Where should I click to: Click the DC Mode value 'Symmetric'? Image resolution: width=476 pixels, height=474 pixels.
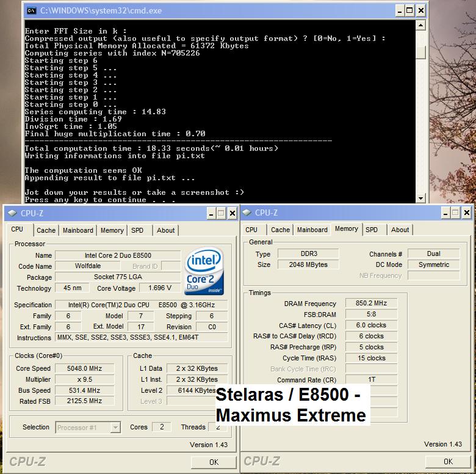coord(433,264)
